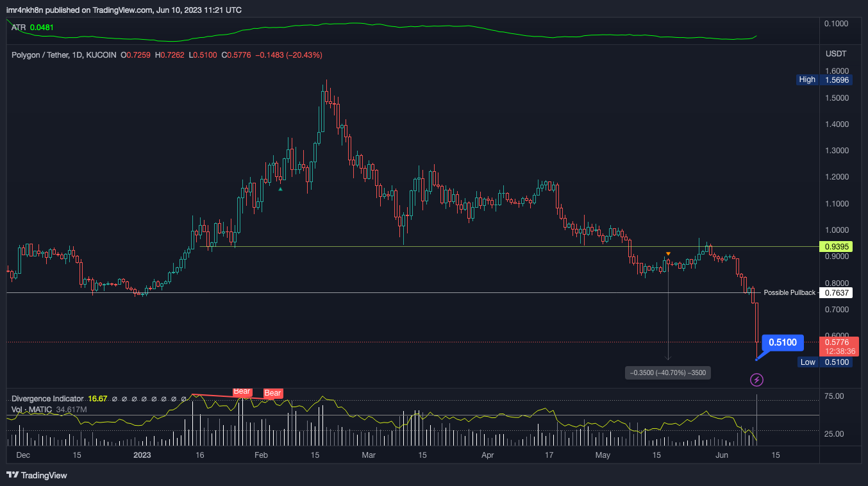
Task: Click the Dec label on time axis
Action: [x=22, y=455]
